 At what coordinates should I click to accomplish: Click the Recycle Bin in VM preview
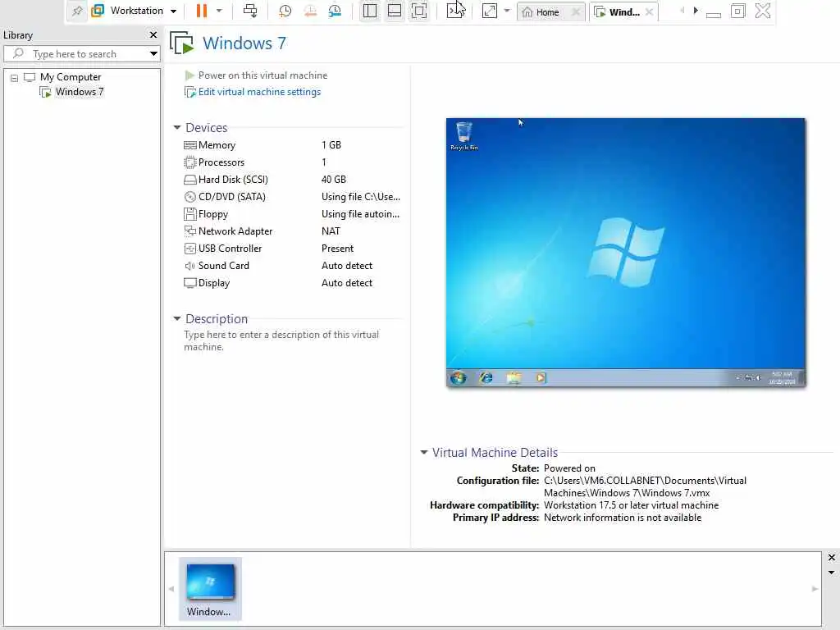coord(464,136)
